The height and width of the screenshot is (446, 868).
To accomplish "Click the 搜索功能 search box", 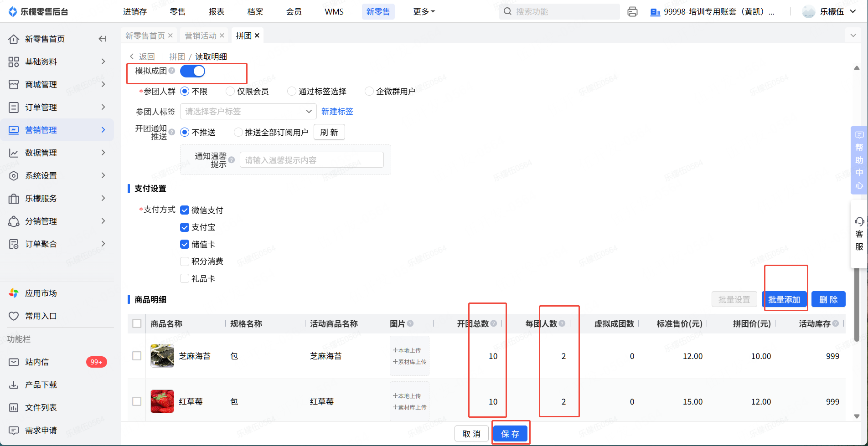I will click(559, 12).
